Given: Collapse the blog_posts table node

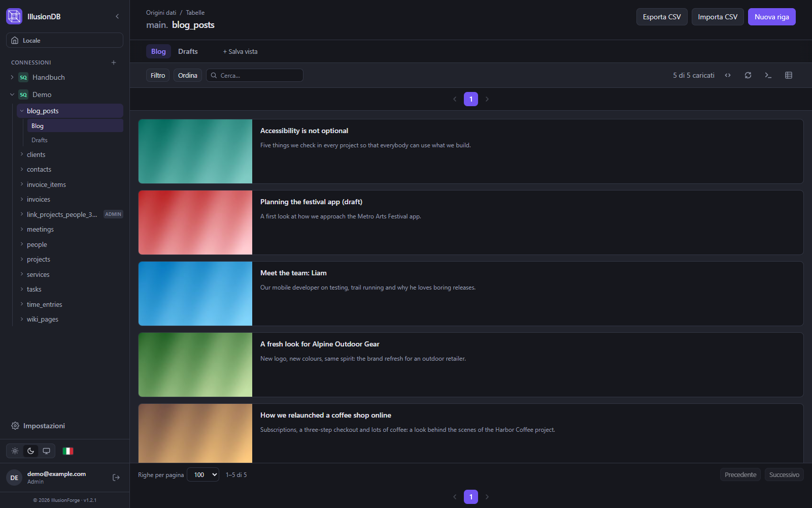Looking at the screenshot, I should (22, 111).
